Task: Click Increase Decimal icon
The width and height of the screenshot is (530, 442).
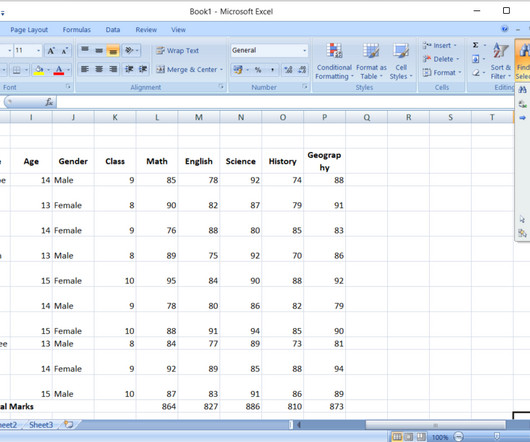Action: (x=288, y=70)
